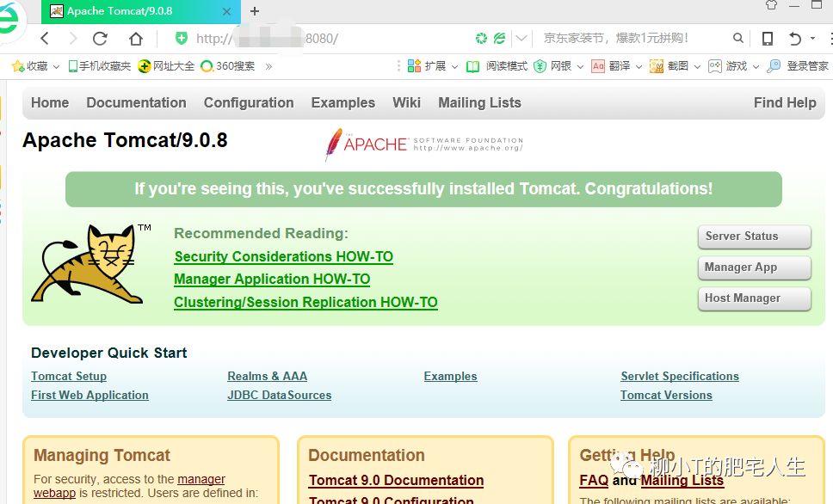Click the browser skin shirt icon at top
Viewport: 833px width, 504px height.
click(x=771, y=5)
